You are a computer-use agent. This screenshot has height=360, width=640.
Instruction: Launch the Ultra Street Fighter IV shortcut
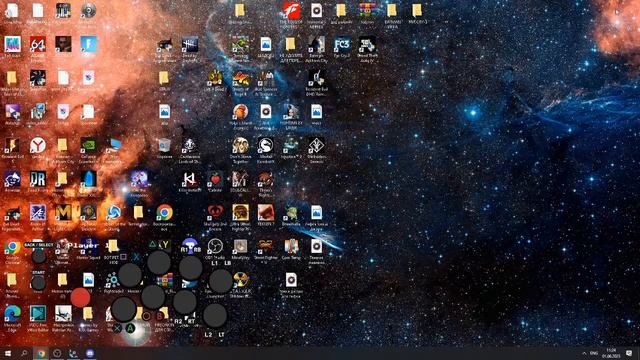pos(240,213)
